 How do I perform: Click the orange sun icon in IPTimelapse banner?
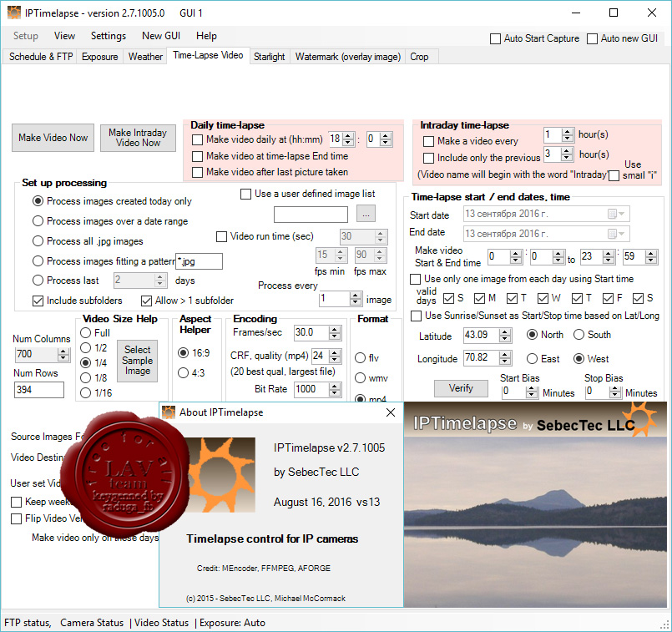click(639, 417)
